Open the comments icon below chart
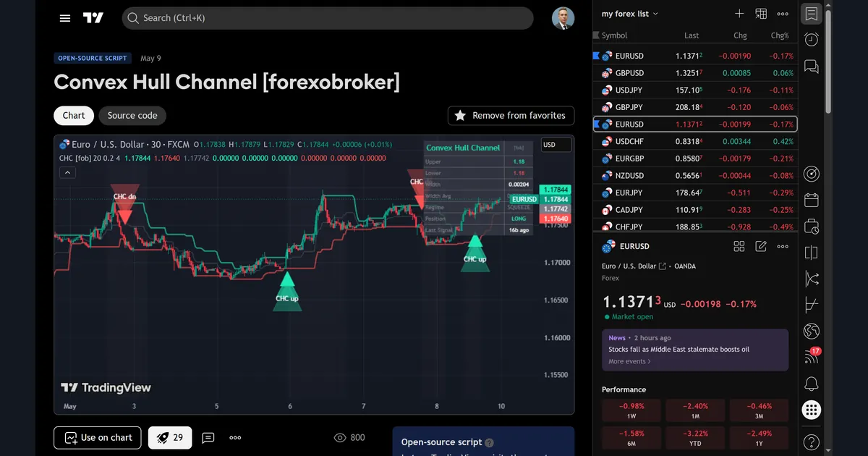 point(208,438)
